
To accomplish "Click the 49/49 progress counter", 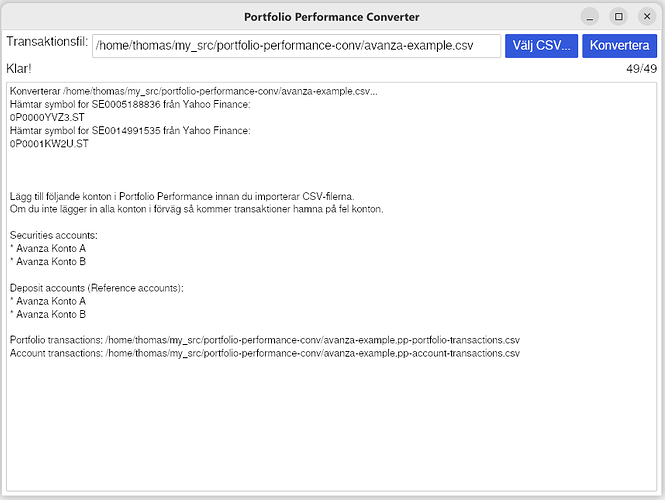I will [x=641, y=69].
